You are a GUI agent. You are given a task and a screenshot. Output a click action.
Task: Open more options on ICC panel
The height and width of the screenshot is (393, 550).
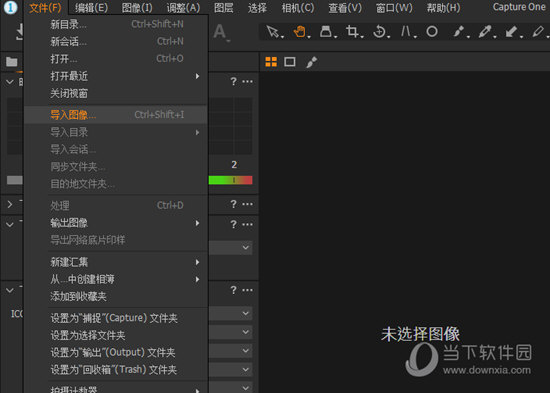tap(247, 290)
